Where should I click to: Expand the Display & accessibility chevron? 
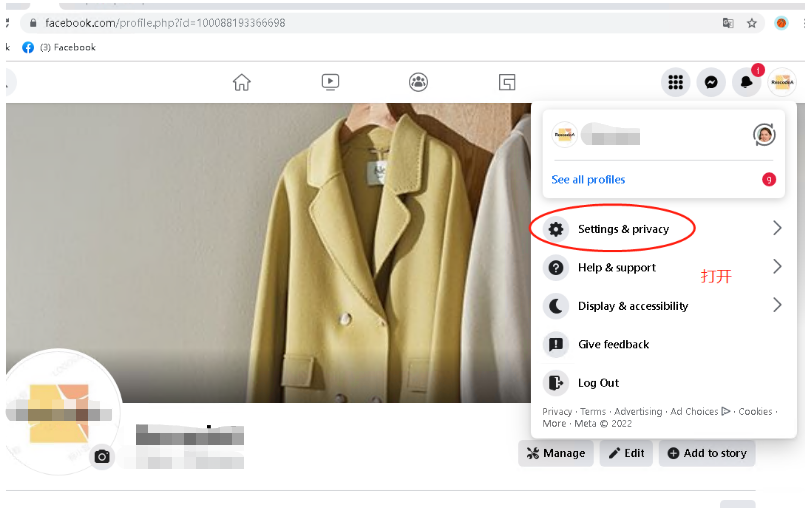pos(777,305)
